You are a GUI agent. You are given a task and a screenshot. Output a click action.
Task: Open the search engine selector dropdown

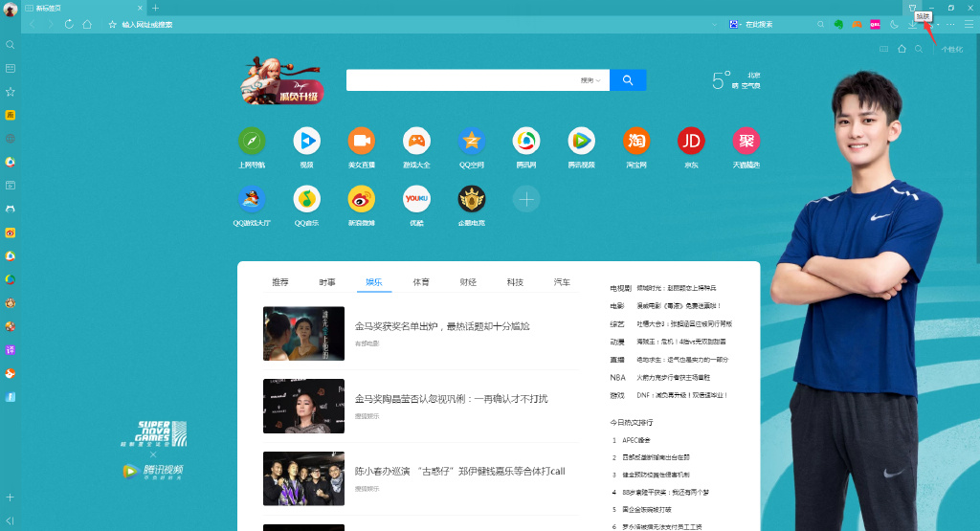pyautogui.click(x=734, y=24)
